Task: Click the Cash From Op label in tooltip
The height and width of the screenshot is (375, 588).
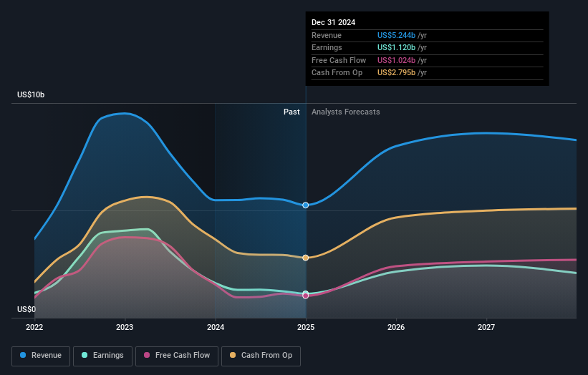Action: click(337, 73)
